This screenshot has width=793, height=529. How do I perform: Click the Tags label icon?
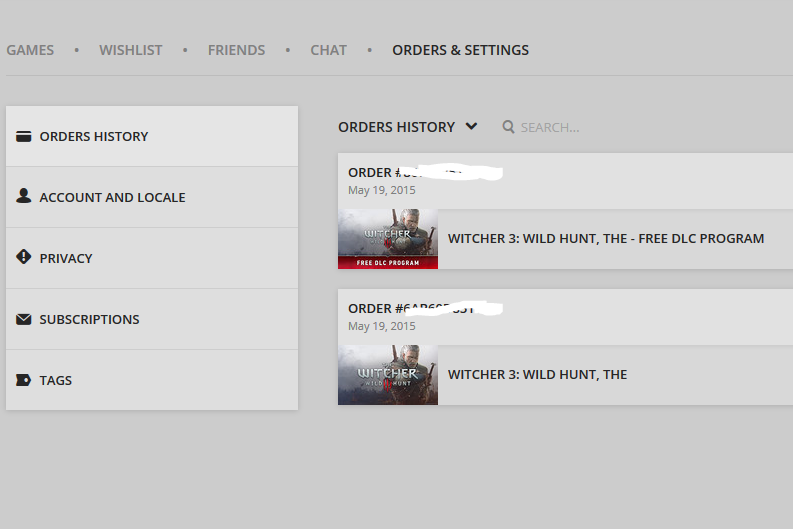[23, 380]
